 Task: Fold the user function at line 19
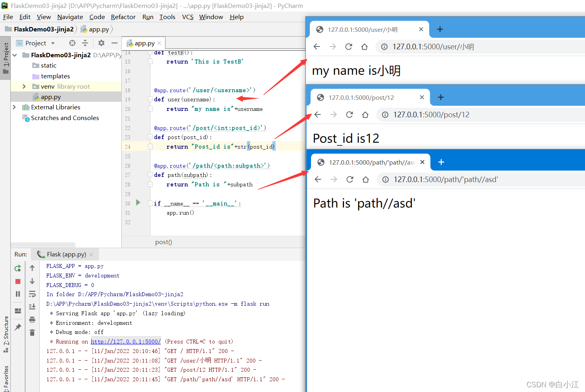[x=150, y=99]
